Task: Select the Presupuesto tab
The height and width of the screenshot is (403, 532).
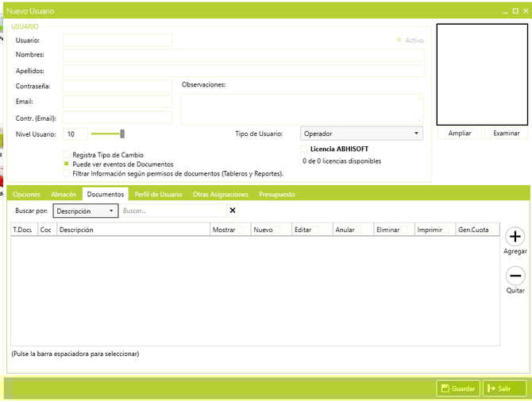Action: point(276,194)
